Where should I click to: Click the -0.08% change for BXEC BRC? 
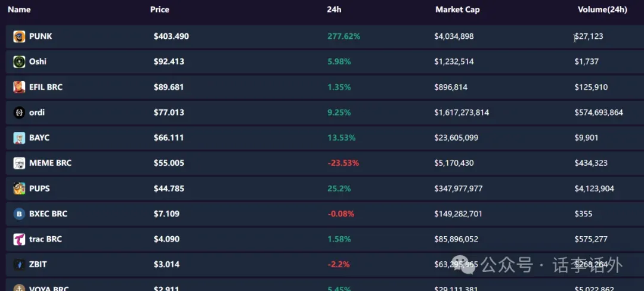[x=341, y=214]
